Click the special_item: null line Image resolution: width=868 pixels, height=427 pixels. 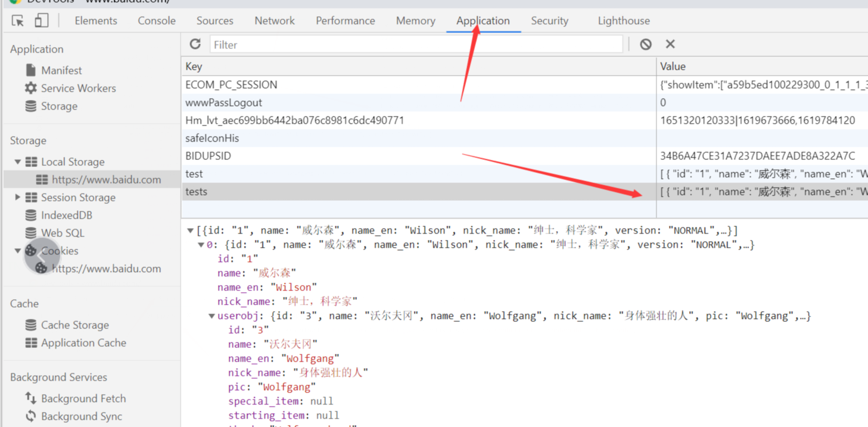click(x=281, y=401)
